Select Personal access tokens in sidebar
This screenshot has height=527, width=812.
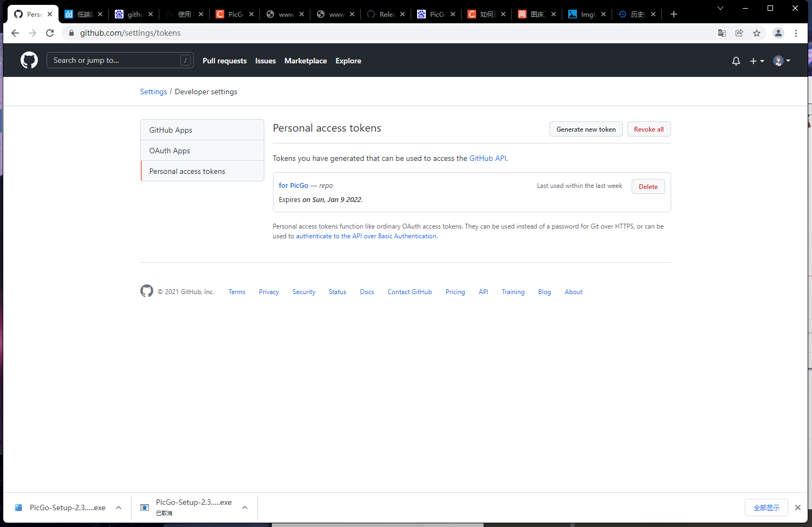202,171
